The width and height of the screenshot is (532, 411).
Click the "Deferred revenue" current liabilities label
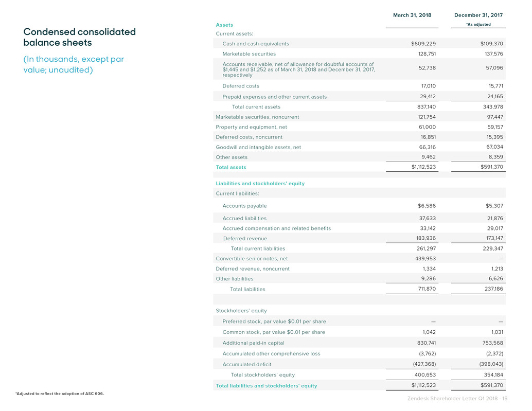pos(245,238)
